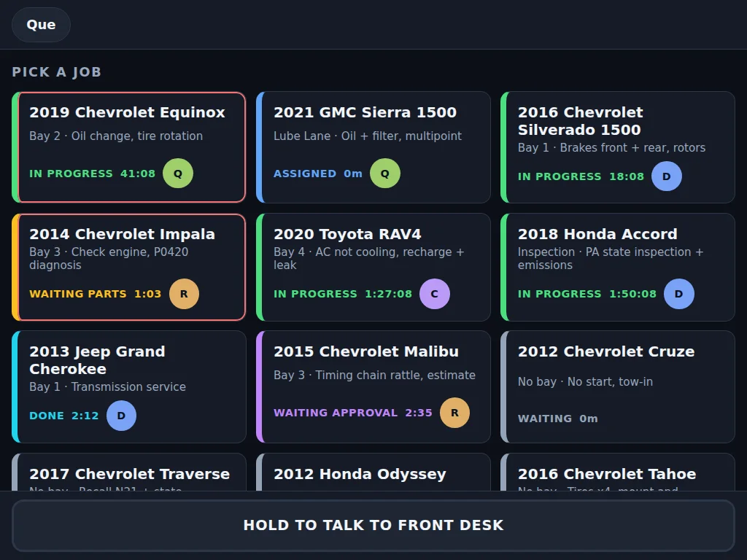Click Q avatar on Chevrolet Equinox card
747x560 pixels.
(178, 174)
